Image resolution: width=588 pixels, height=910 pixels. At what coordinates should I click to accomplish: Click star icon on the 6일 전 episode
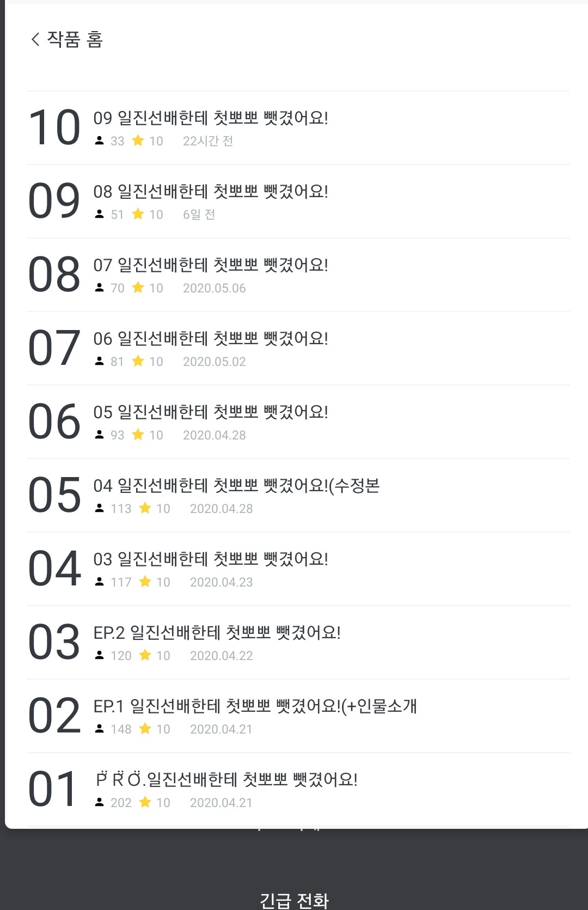(x=138, y=215)
